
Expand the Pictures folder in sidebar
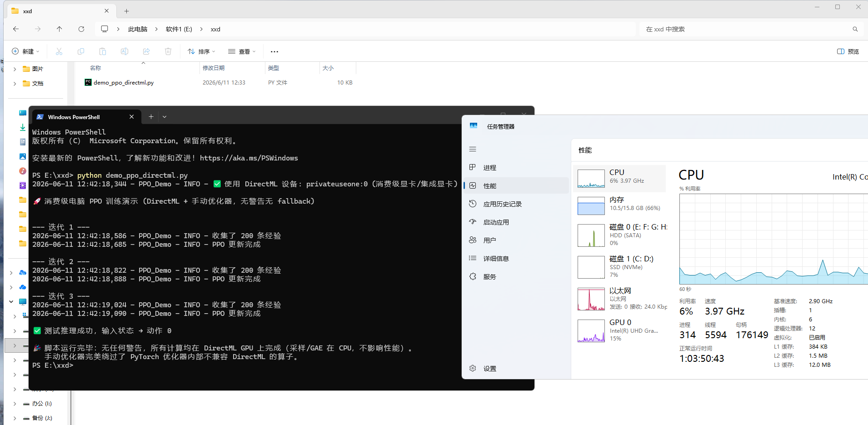point(15,69)
